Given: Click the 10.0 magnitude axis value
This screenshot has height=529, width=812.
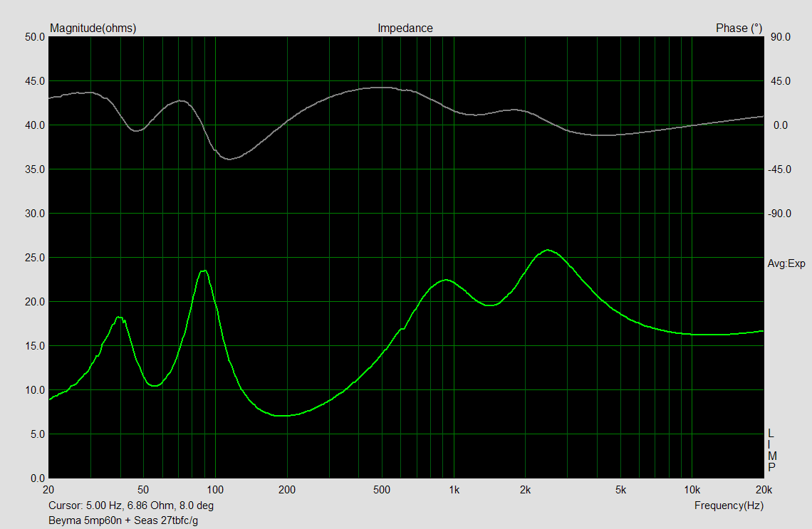Looking at the screenshot, I should point(35,389).
